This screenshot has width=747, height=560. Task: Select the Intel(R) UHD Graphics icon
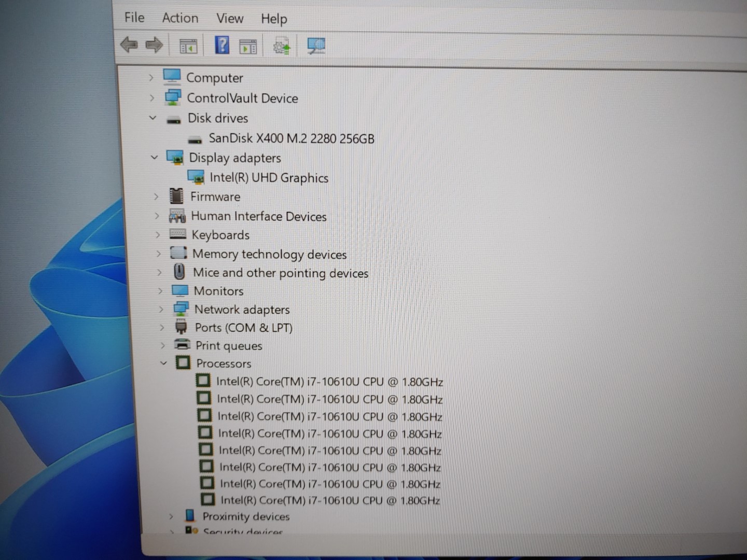click(x=196, y=177)
